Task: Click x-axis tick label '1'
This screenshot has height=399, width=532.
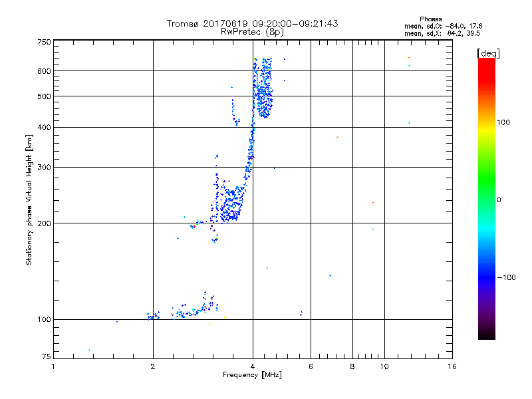Action: (53, 366)
